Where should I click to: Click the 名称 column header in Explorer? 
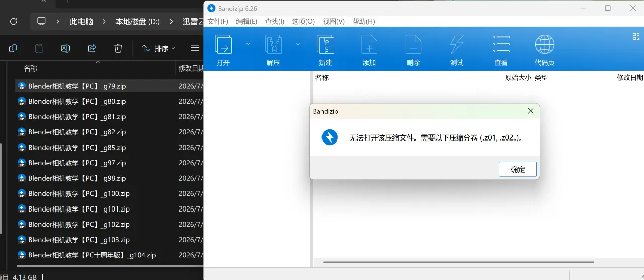pyautogui.click(x=31, y=68)
